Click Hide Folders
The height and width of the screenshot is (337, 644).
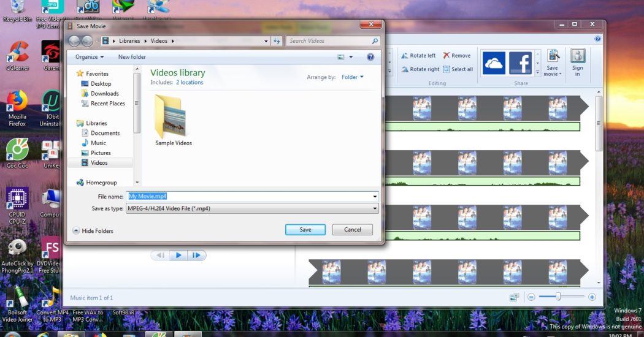click(93, 231)
